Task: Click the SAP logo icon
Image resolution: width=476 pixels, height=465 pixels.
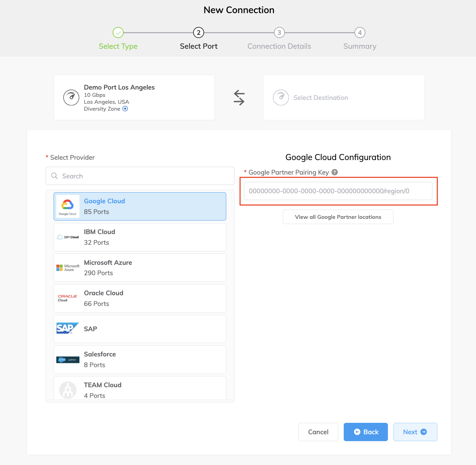Action: [68, 328]
